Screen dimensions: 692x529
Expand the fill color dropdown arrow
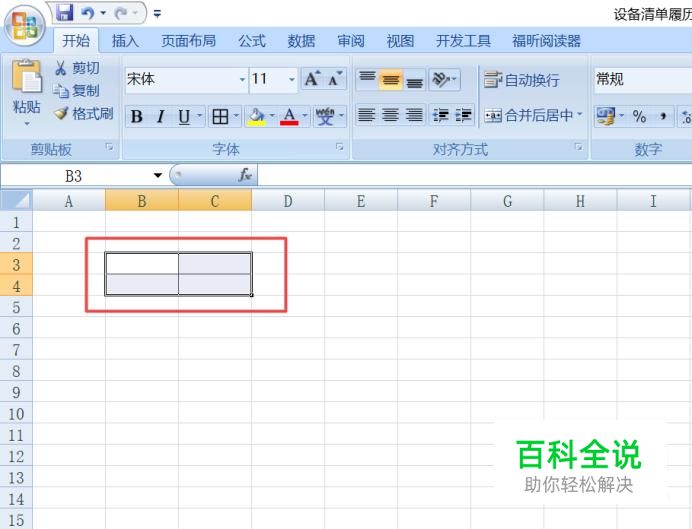272,116
